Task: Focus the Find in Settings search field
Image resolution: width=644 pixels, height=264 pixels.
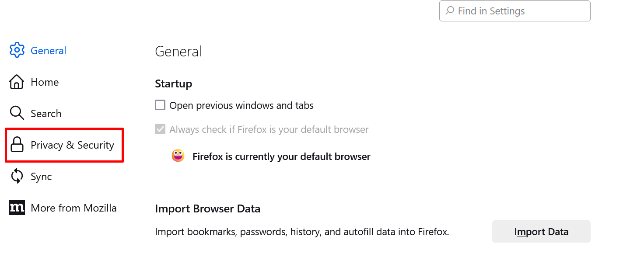Action: 521,11
